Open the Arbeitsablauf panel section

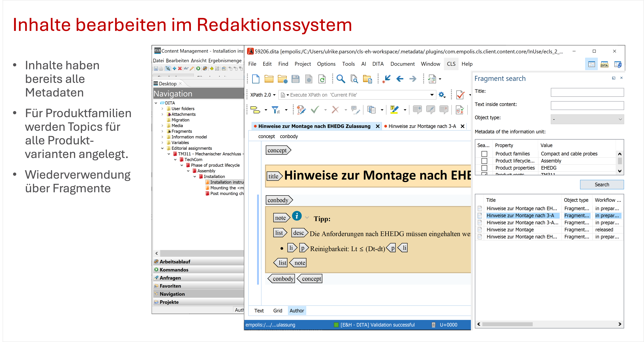[x=199, y=262]
